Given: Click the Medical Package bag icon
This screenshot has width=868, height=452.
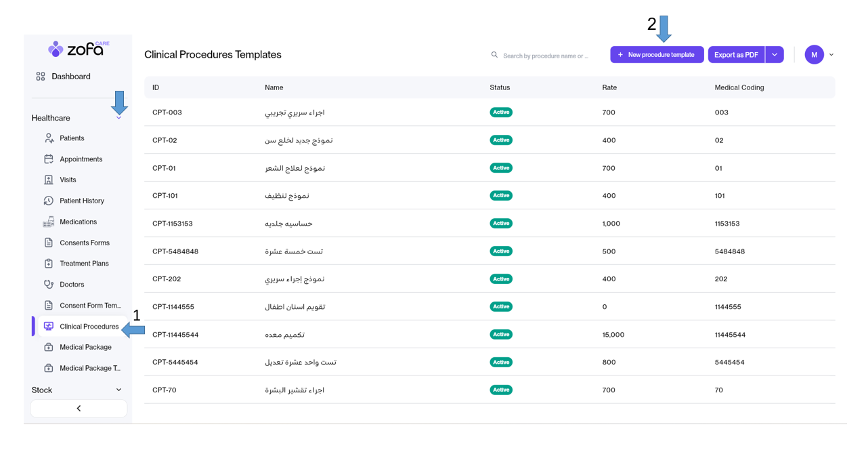Looking at the screenshot, I should pyautogui.click(x=49, y=348).
